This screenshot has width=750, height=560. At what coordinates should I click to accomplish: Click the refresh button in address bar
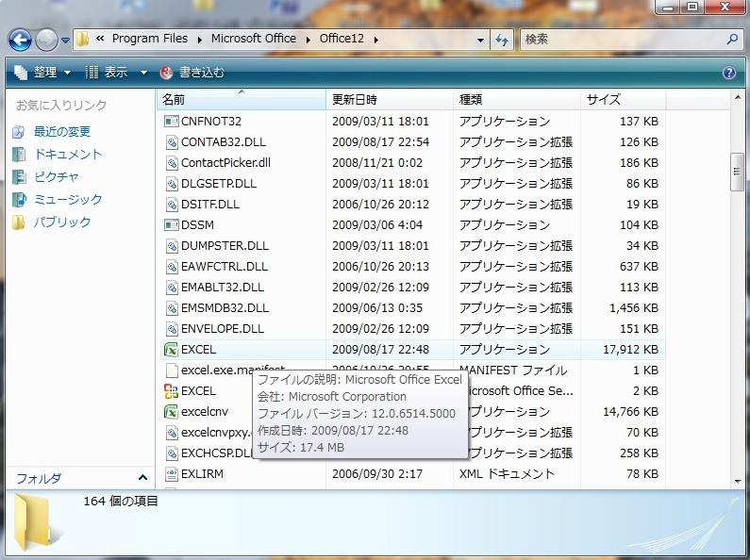coord(502,40)
